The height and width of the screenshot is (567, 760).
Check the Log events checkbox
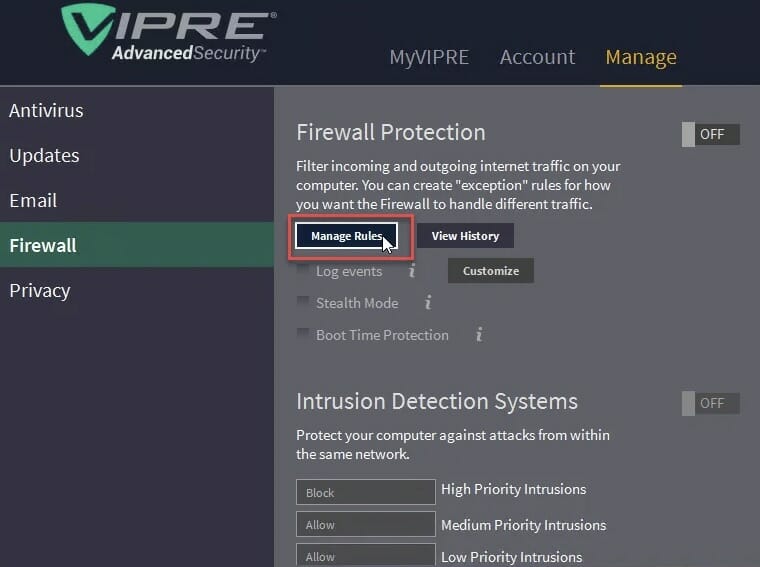coord(303,269)
